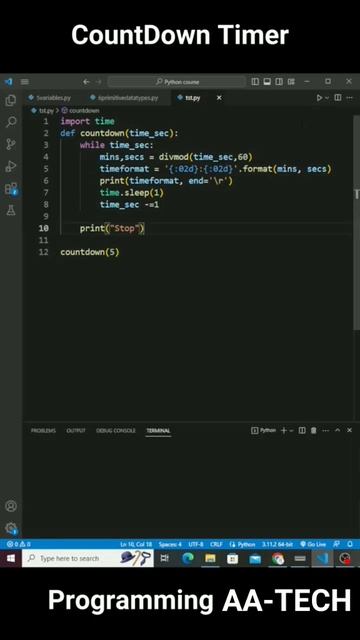Click the countdown(5) code line

(x=90, y=252)
